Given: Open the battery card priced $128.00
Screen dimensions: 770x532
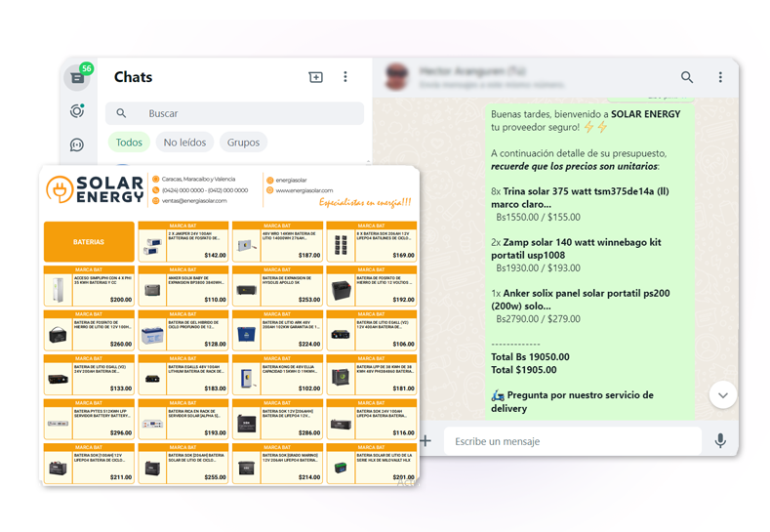Looking at the screenshot, I should [x=183, y=331].
